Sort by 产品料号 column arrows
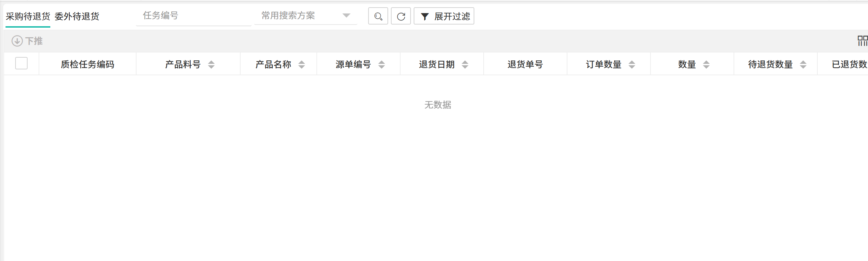 pyautogui.click(x=211, y=65)
